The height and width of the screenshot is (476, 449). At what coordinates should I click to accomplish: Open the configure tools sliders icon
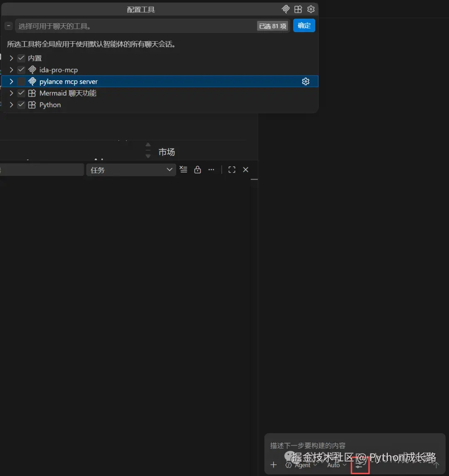tap(360, 465)
